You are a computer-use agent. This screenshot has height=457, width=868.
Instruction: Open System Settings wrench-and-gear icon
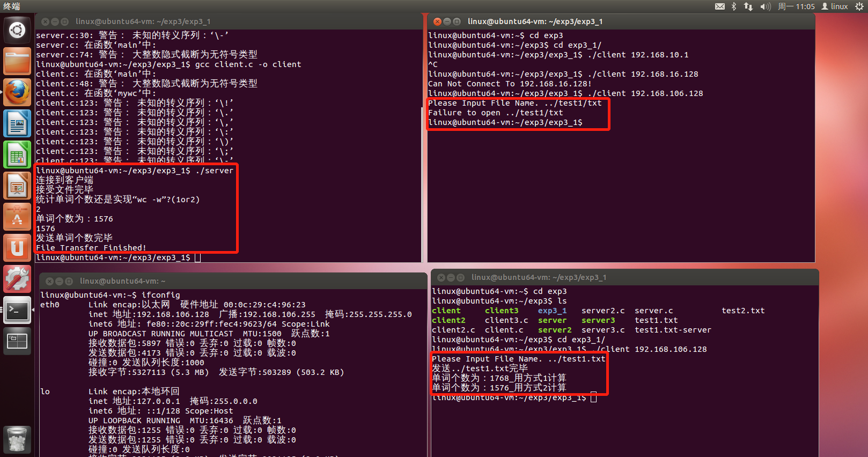tap(17, 279)
